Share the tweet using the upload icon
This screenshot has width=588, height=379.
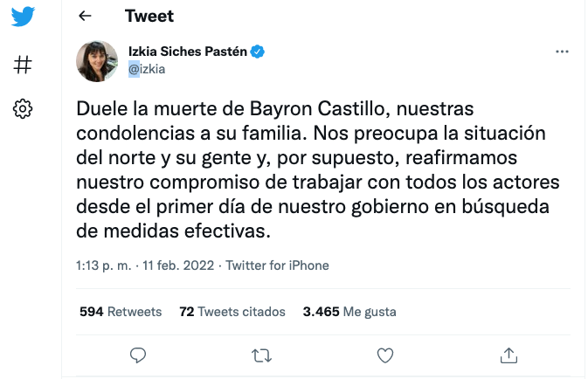coord(508,355)
